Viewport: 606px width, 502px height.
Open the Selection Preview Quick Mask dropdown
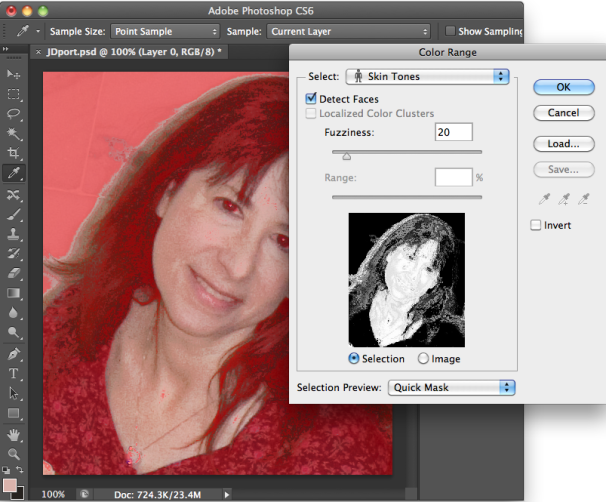coord(451,386)
